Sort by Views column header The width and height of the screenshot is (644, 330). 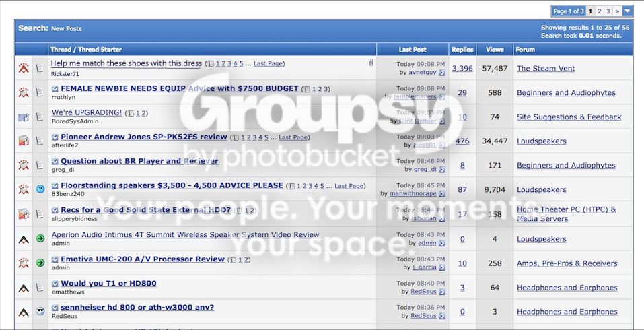tap(495, 49)
